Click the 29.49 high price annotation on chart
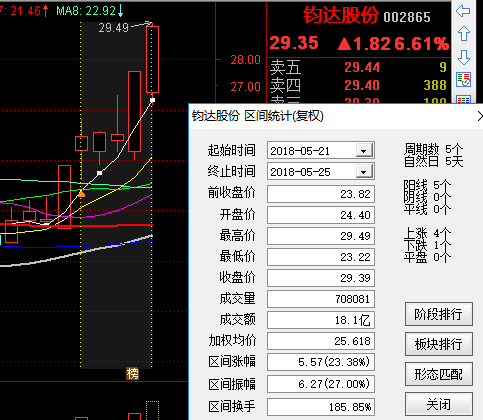This screenshot has width=483, height=420. [x=113, y=28]
